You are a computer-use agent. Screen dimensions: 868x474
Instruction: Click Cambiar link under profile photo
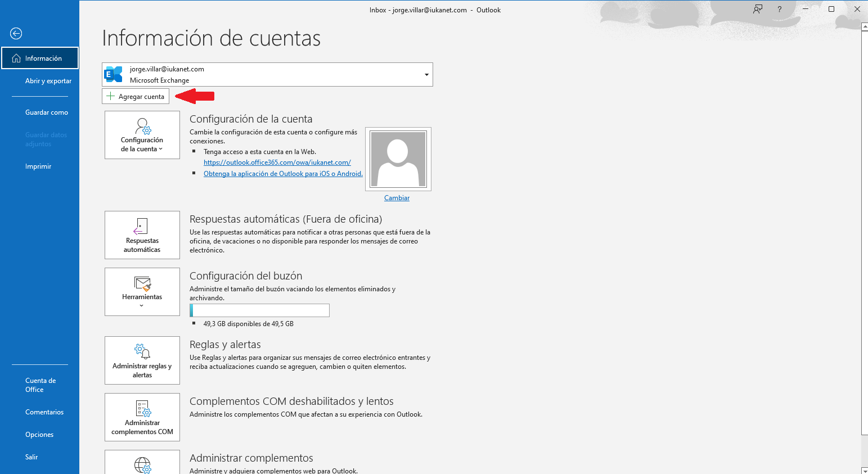pos(397,198)
